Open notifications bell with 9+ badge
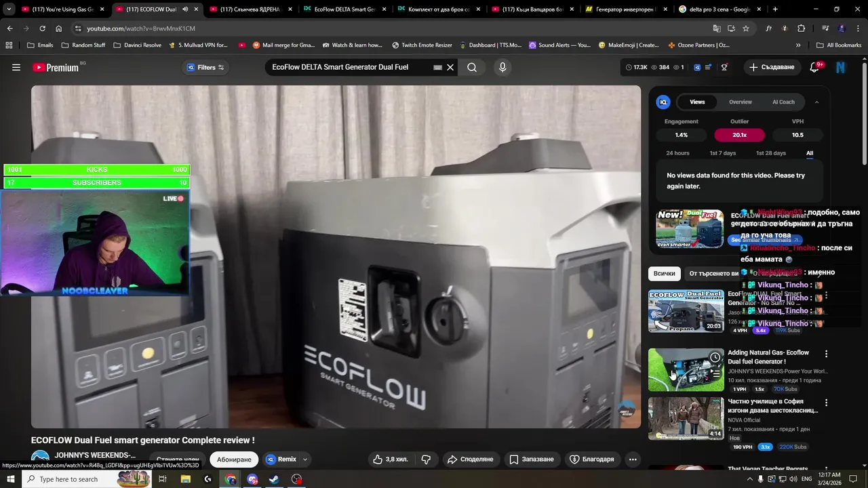Viewport: 868px width, 488px height. coord(815,67)
